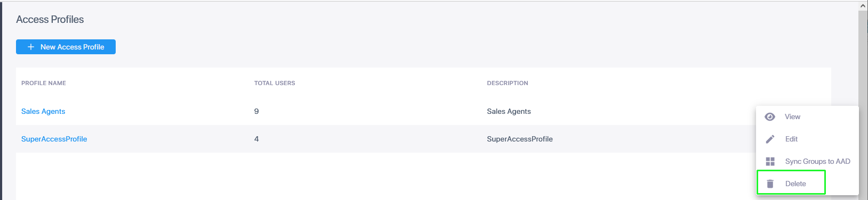Image resolution: width=868 pixels, height=200 pixels.
Task: Sort by the TOTAL USERS column header
Action: 275,83
